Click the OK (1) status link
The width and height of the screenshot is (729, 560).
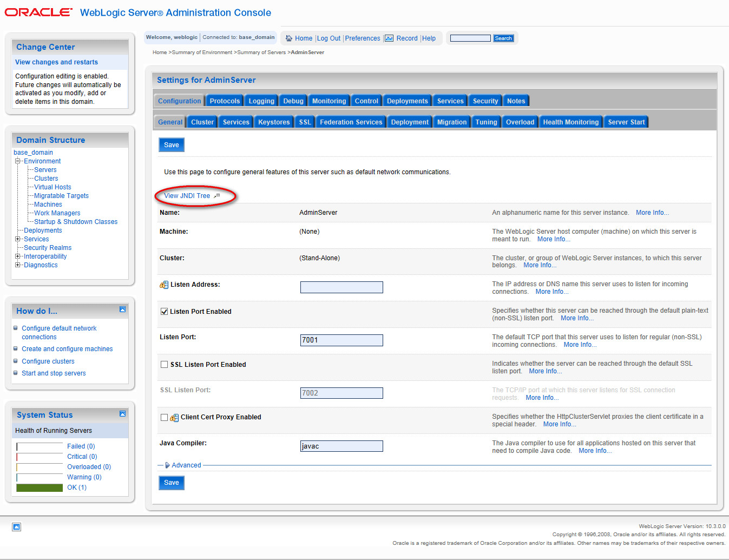click(x=77, y=487)
